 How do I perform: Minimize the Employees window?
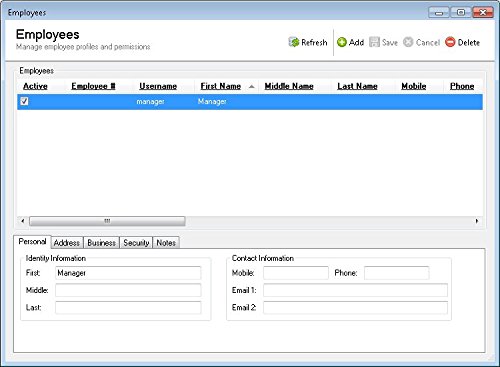pos(439,13)
